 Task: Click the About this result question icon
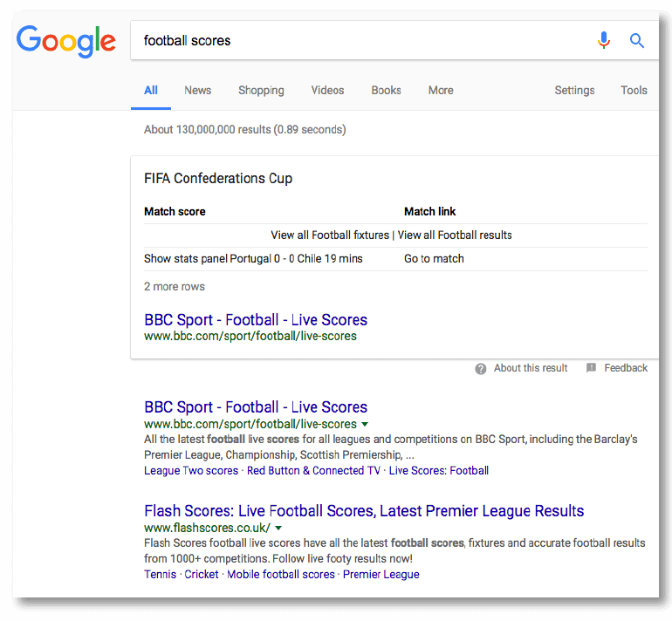(481, 369)
